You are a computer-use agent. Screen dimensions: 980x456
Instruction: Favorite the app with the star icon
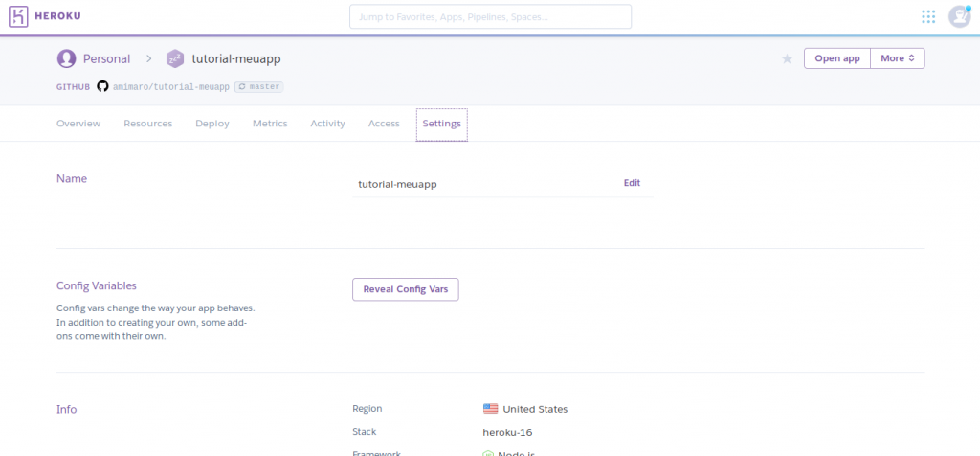[787, 59]
